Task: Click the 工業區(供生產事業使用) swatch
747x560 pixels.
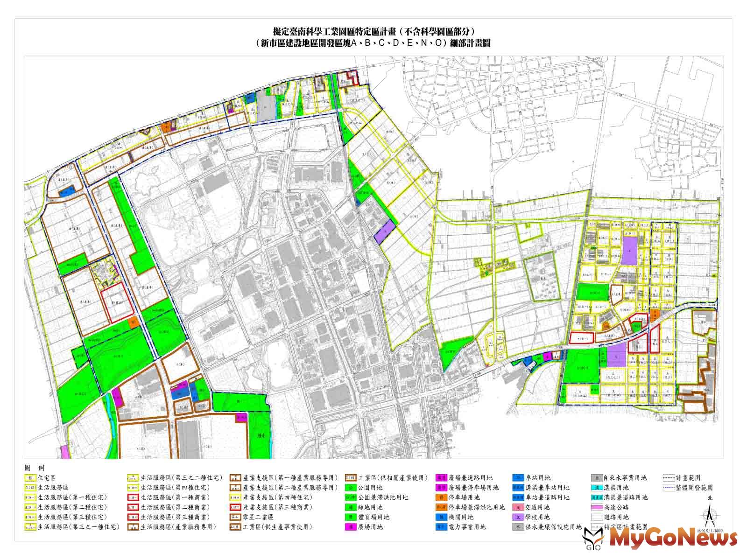Action: point(235,527)
